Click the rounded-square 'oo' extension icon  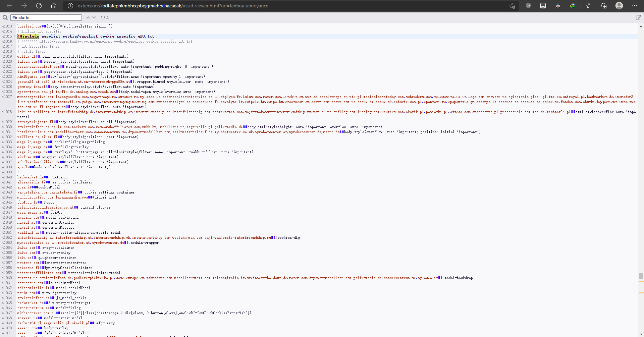point(543,6)
